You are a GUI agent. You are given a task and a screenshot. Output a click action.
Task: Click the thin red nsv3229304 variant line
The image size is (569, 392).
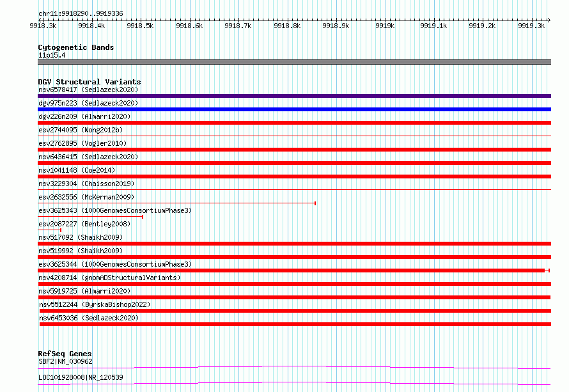[x=294, y=189]
